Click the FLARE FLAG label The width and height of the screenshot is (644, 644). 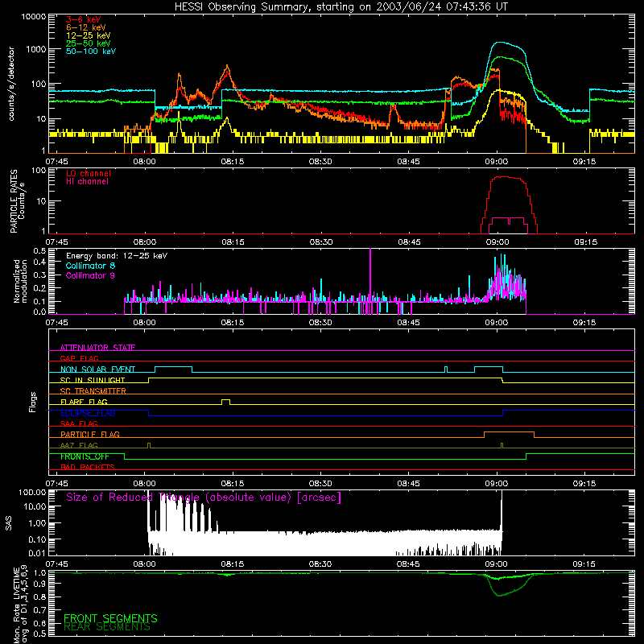[84, 402]
